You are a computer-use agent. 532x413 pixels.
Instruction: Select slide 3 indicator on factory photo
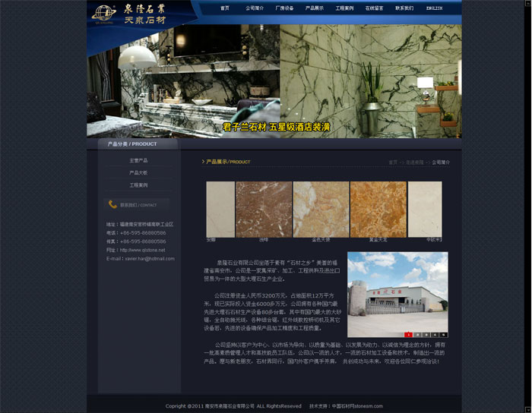(426, 334)
